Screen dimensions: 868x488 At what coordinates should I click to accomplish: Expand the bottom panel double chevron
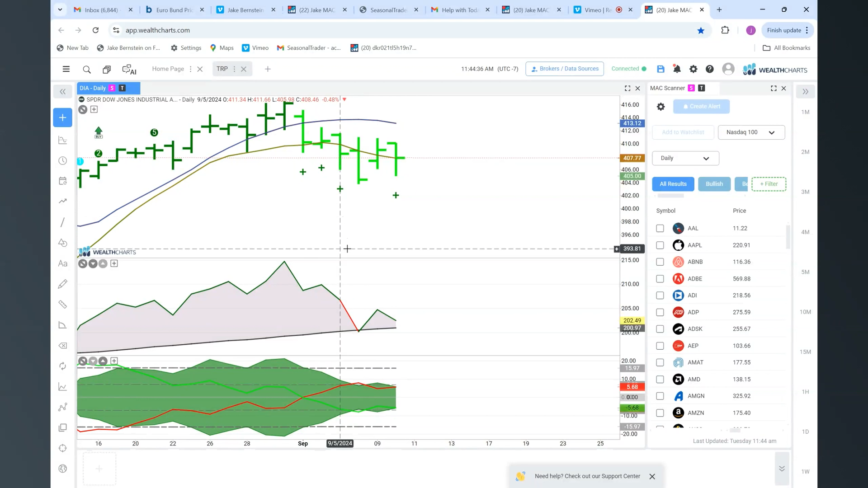(782, 469)
